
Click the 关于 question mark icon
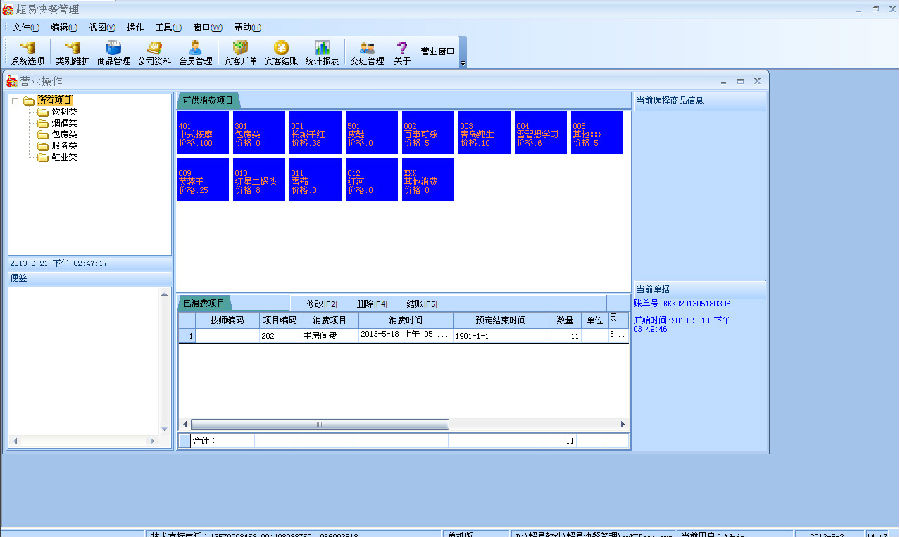[x=402, y=50]
